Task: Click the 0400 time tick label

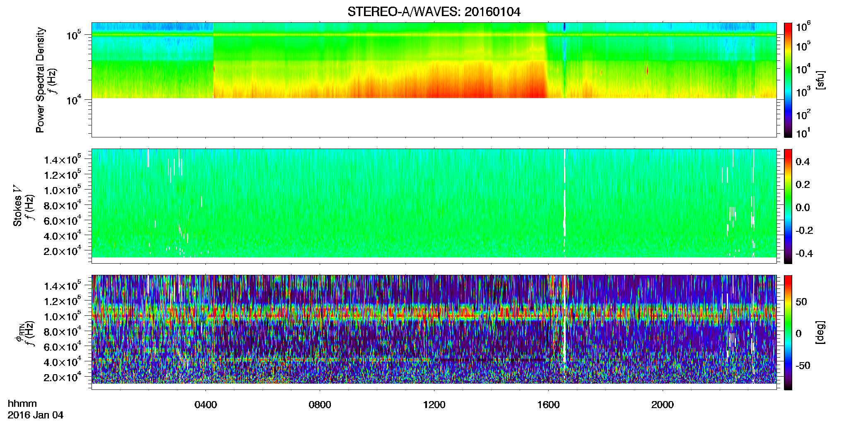Action: (206, 405)
